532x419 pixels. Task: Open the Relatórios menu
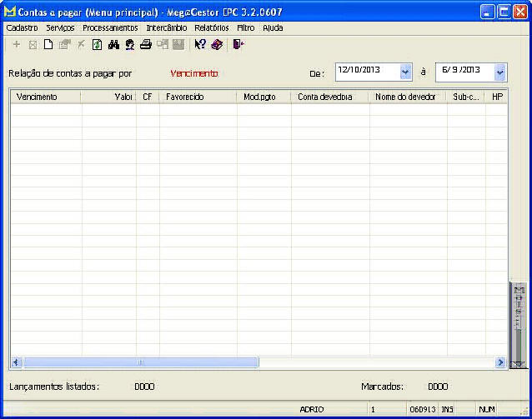pos(211,27)
